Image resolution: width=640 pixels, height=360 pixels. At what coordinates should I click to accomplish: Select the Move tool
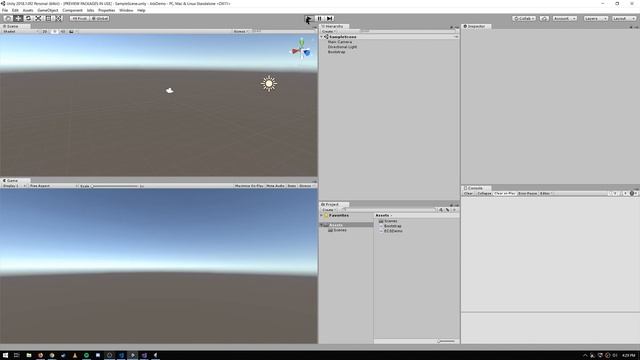pyautogui.click(x=18, y=18)
